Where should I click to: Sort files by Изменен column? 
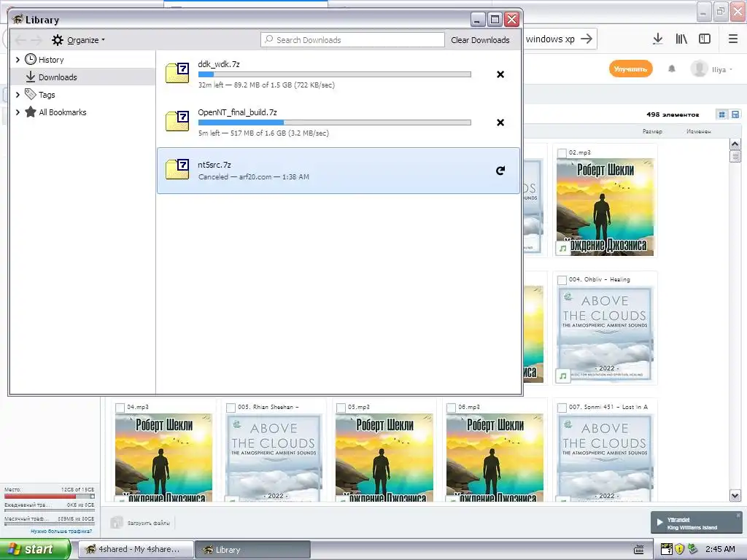click(x=698, y=131)
